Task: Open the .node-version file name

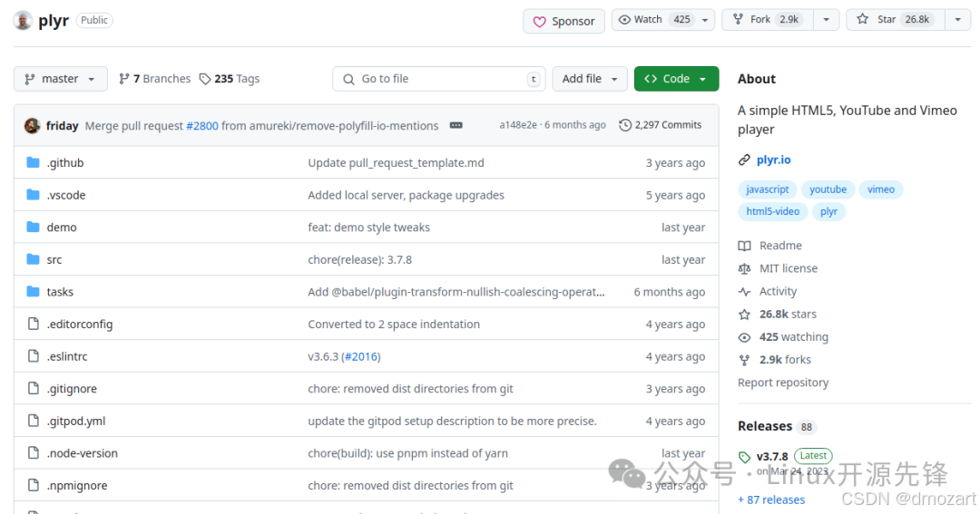Action: [x=82, y=453]
